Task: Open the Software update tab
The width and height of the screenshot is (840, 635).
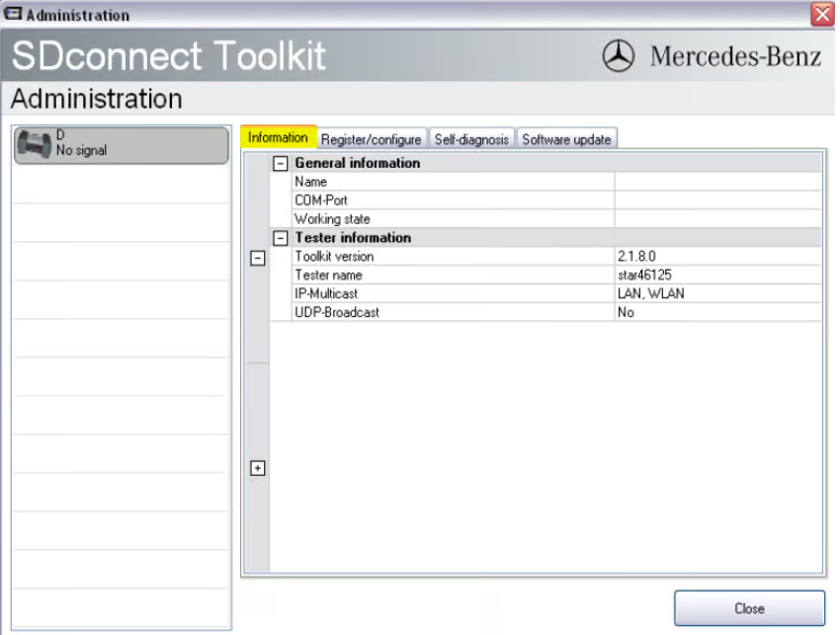Action: click(x=566, y=139)
